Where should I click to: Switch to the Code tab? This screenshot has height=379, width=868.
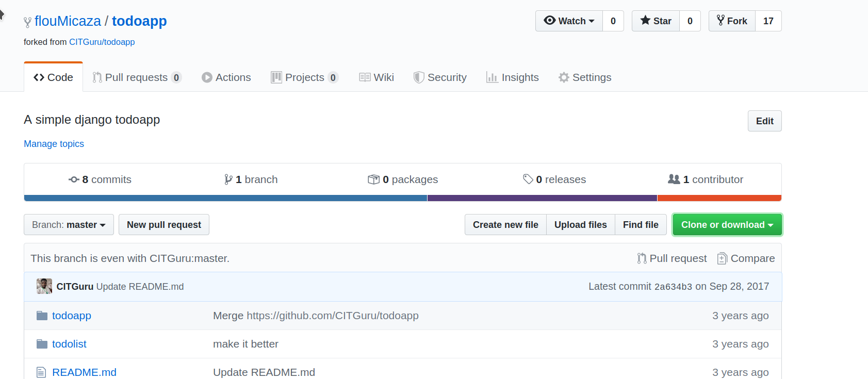(53, 77)
